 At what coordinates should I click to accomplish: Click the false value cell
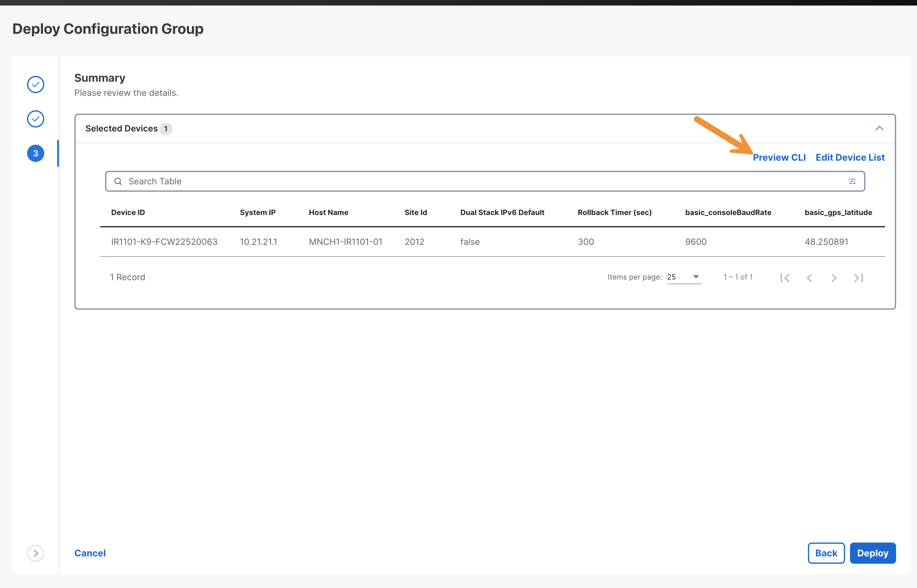coord(470,242)
